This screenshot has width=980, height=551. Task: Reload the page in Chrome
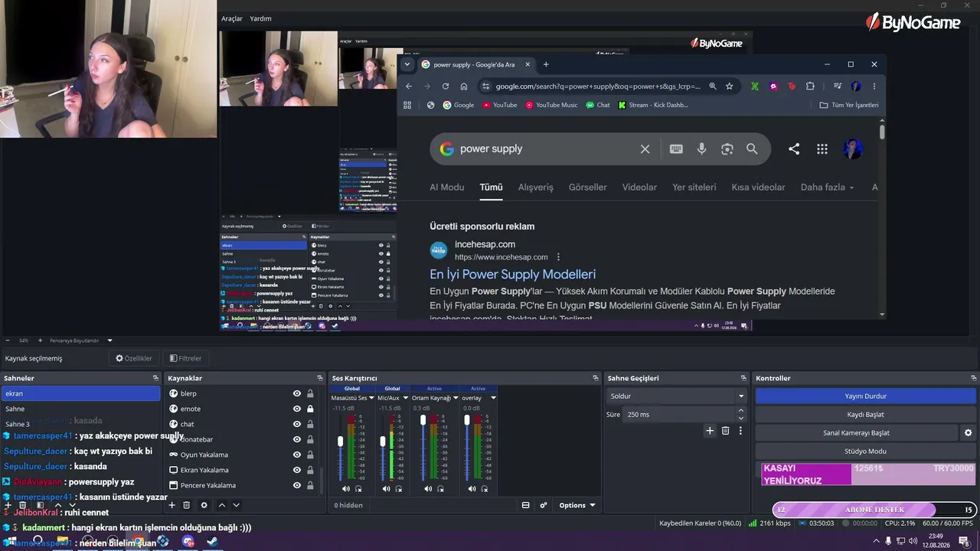click(446, 86)
